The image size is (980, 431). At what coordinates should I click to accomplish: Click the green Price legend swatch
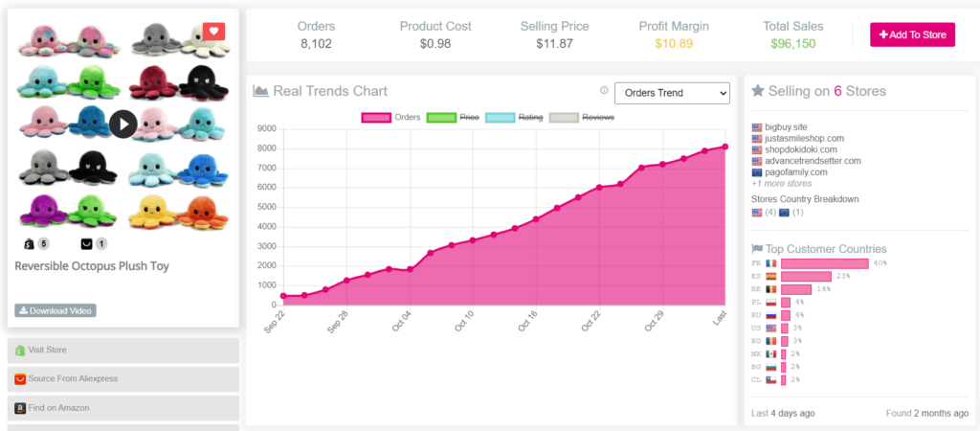[441, 117]
